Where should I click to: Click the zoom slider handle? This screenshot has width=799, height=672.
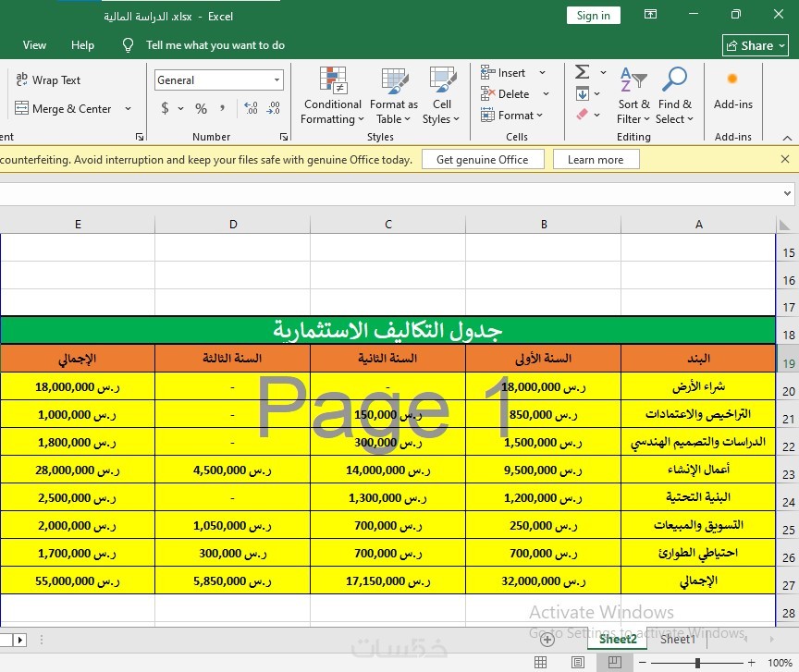(x=697, y=663)
